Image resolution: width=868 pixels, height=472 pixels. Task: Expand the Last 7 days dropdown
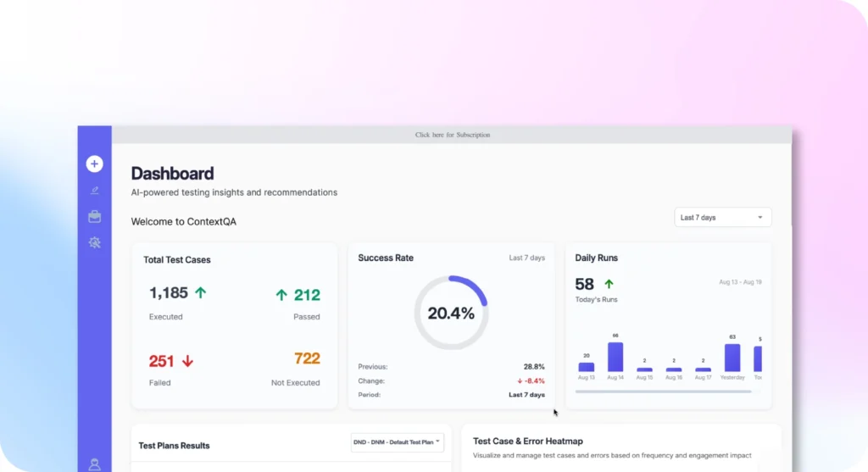pos(722,218)
